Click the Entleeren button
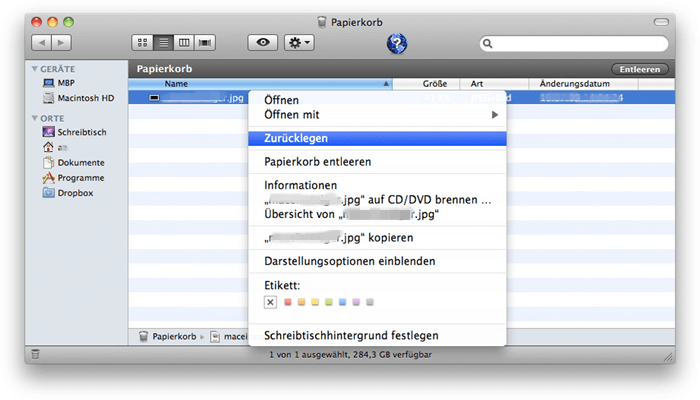The width and height of the screenshot is (700, 400). (x=640, y=69)
